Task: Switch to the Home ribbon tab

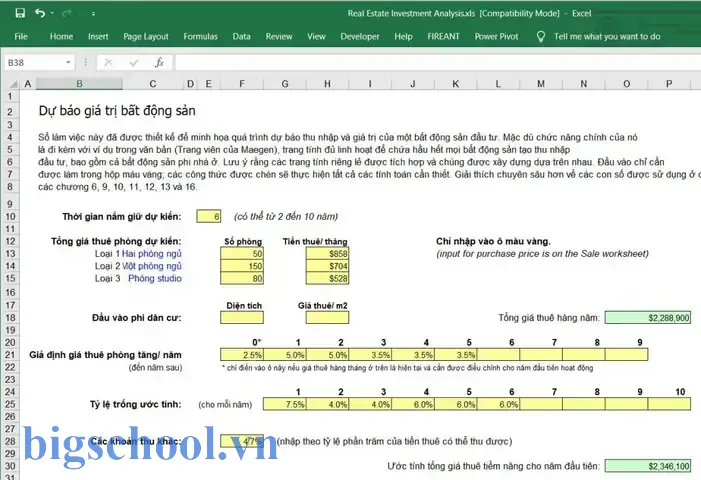Action: point(61,37)
